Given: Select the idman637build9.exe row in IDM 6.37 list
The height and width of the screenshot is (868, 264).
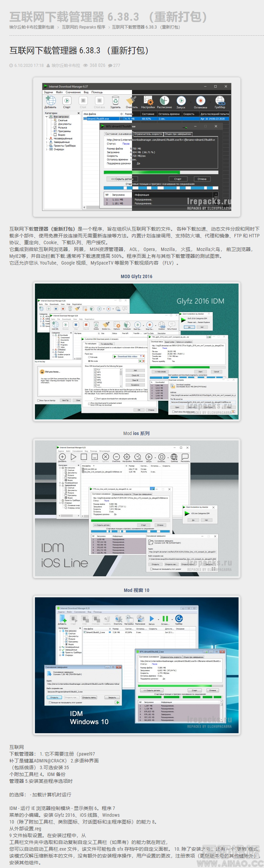Looking at the screenshot, I should (x=156, y=119).
